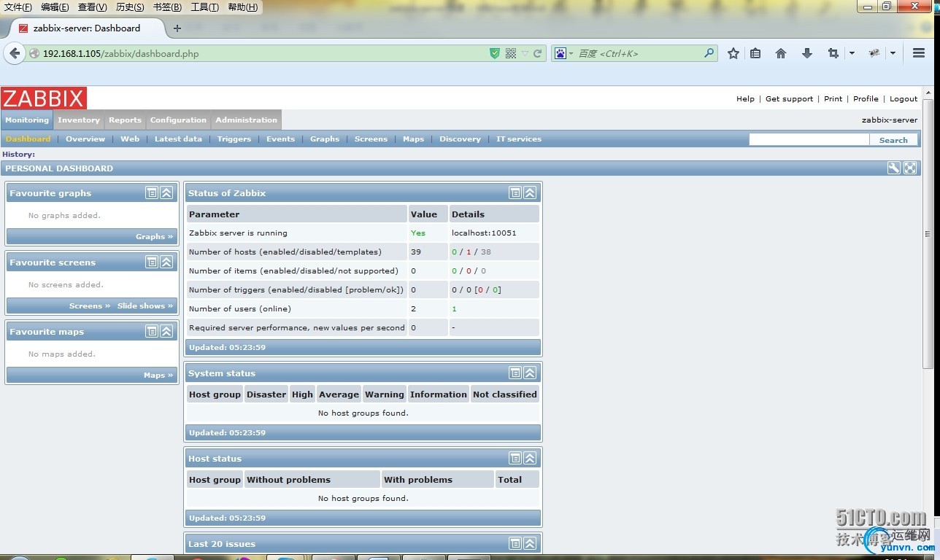Switch to the Configuration tab
Screen dimensions: 940x560
tap(179, 120)
